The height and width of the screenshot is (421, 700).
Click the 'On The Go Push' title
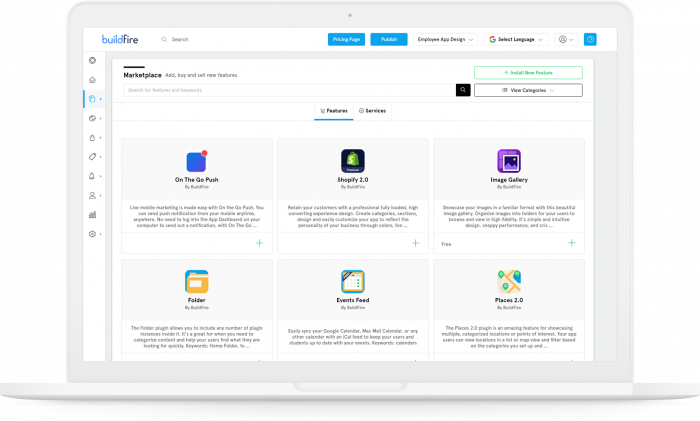196,179
